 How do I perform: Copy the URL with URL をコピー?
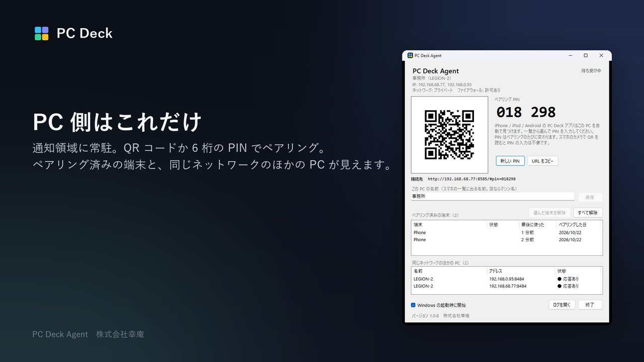pos(542,161)
